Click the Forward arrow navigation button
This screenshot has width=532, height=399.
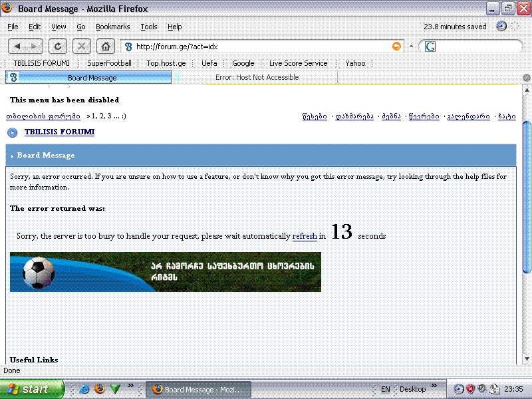[x=35, y=46]
